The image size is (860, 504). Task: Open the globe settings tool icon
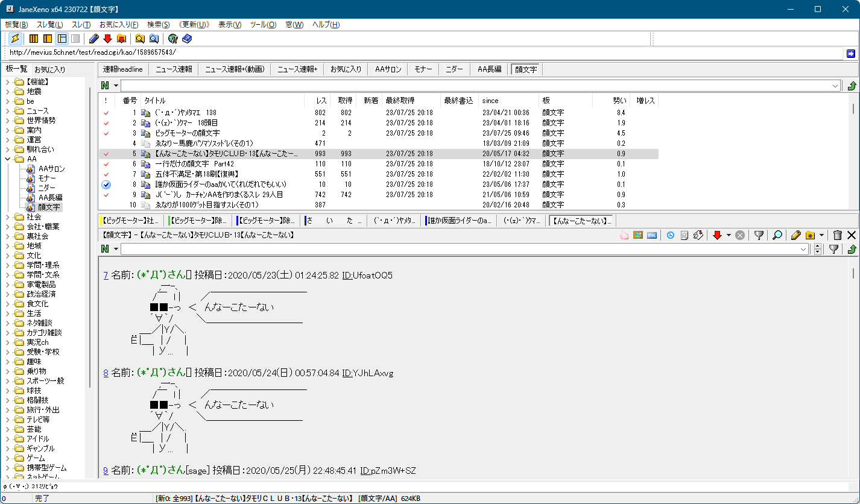(173, 39)
